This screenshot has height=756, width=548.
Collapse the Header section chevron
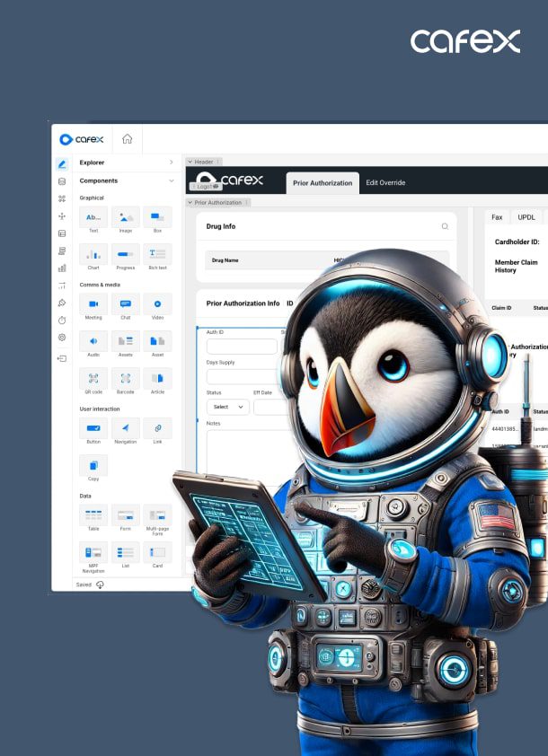[190, 162]
